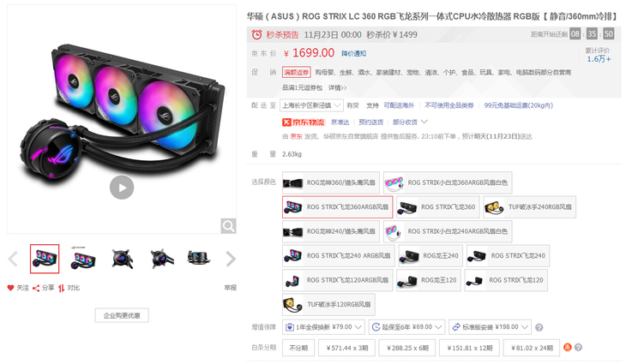
Task: Expand 延保至6年 ¥69.00 dropdown
Action: pos(406,327)
